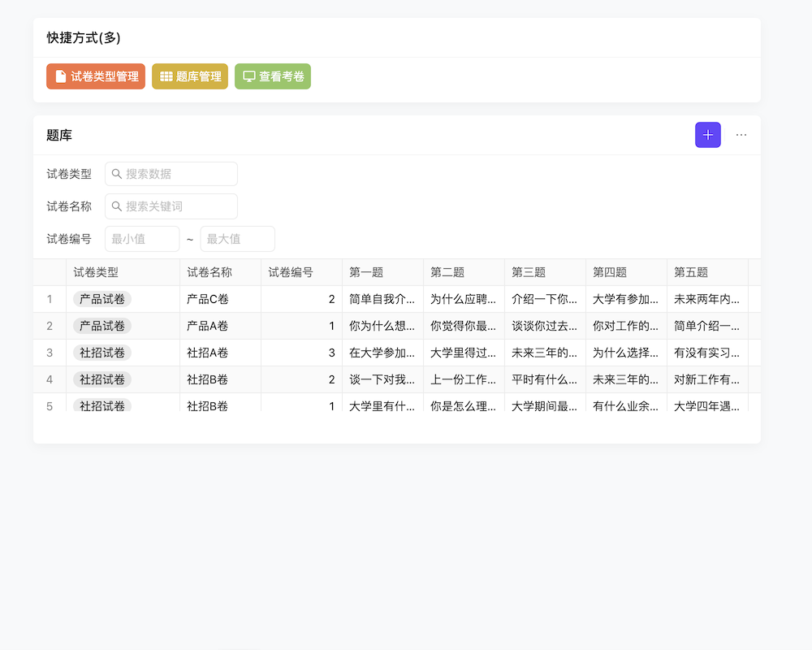Click row number 5 in the table

[50, 406]
